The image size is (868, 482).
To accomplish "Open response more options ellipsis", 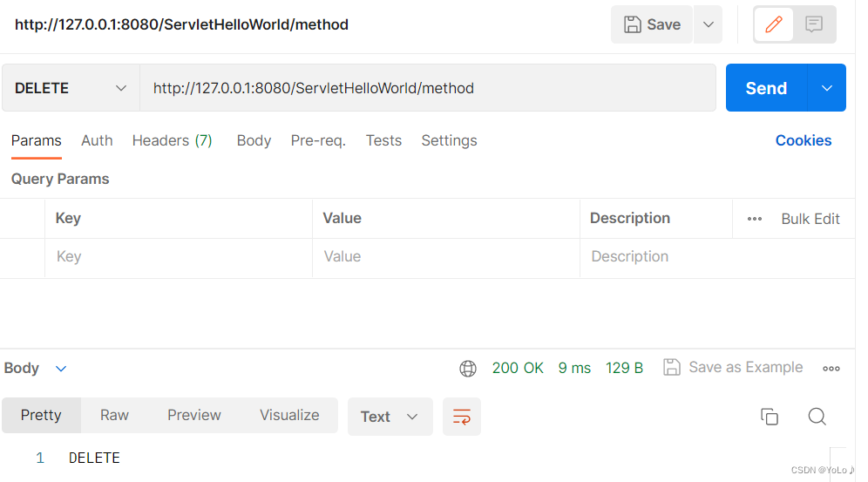I will (831, 369).
